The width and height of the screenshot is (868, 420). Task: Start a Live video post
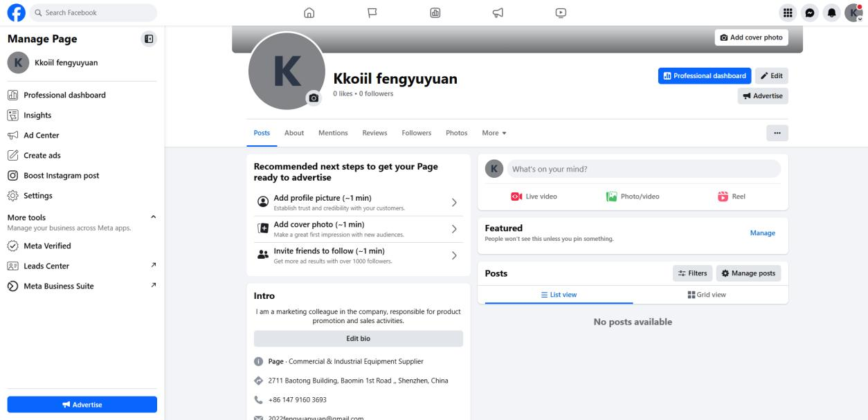coord(534,197)
